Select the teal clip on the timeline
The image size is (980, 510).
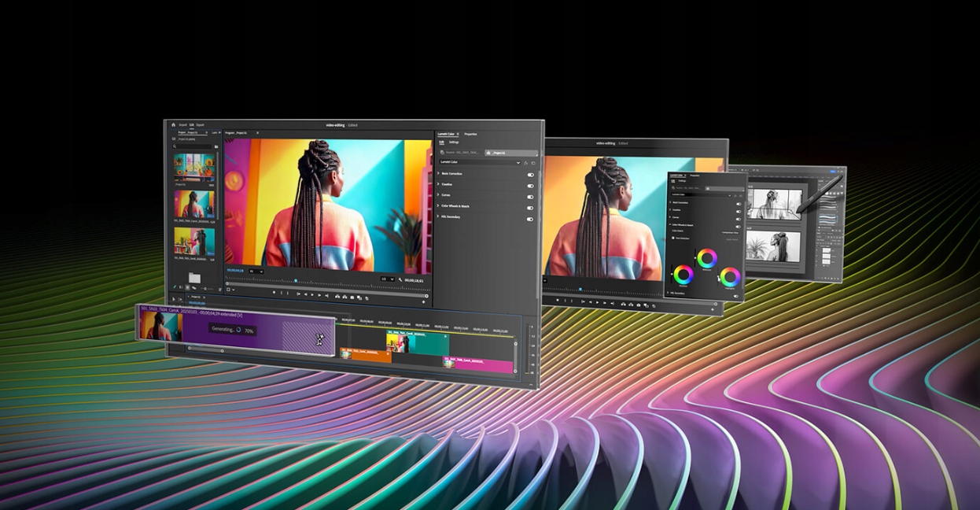[x=418, y=343]
